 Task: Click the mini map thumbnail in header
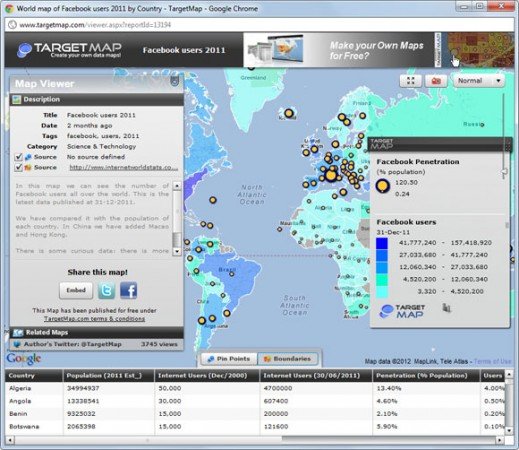point(478,50)
